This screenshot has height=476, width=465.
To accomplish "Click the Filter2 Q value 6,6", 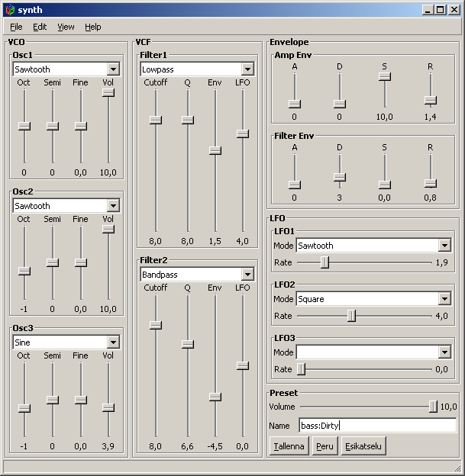I will (x=187, y=446).
